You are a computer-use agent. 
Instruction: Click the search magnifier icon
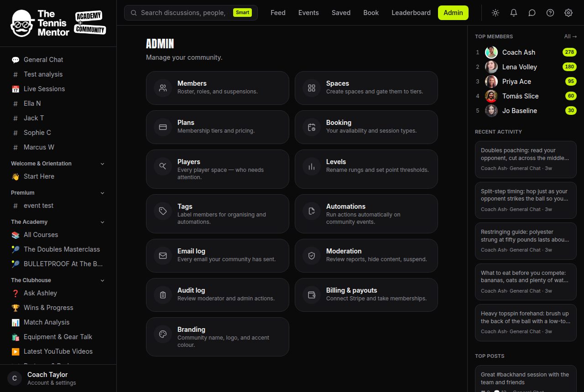[x=134, y=13]
